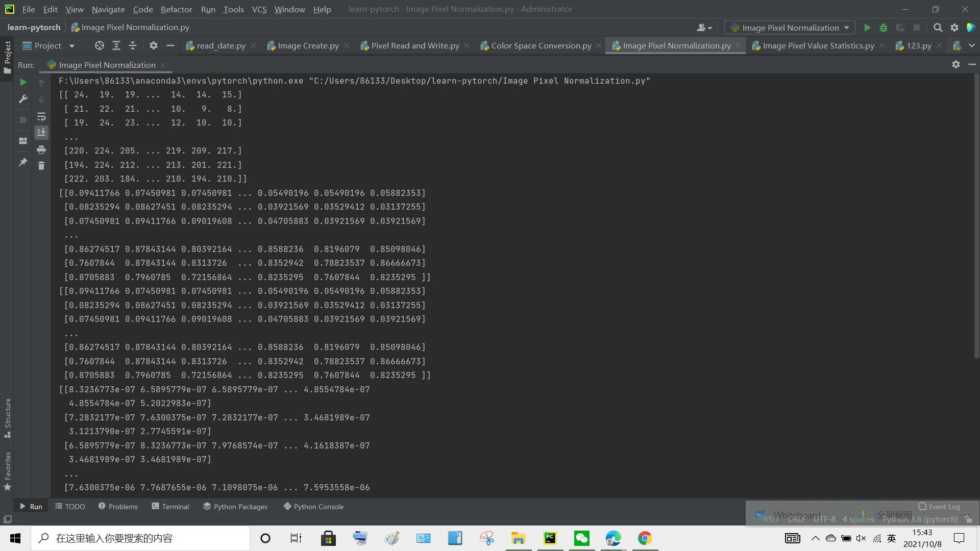Click the wrench settings icon in Run panel
The height and width of the screenshot is (551, 980).
pyautogui.click(x=23, y=99)
